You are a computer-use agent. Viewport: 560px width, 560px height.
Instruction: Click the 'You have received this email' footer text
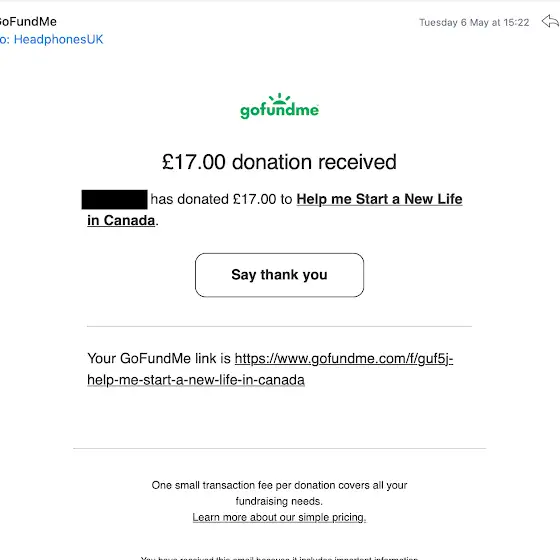[279, 558]
